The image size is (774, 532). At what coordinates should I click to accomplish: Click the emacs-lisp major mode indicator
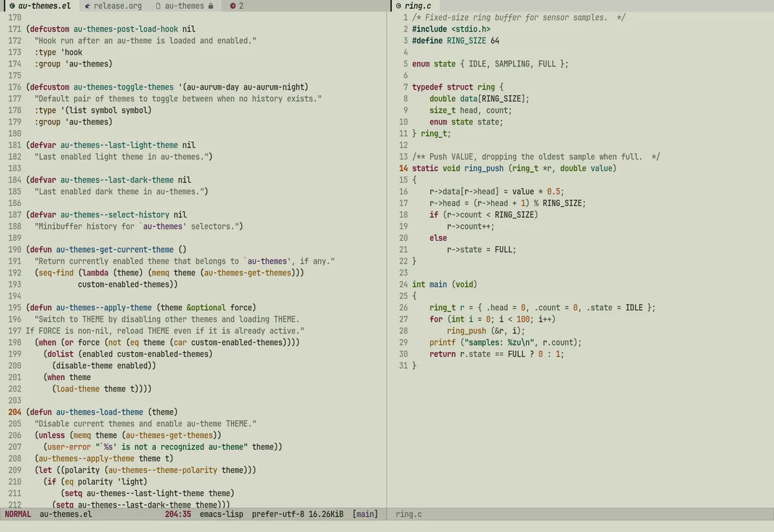[222, 514]
